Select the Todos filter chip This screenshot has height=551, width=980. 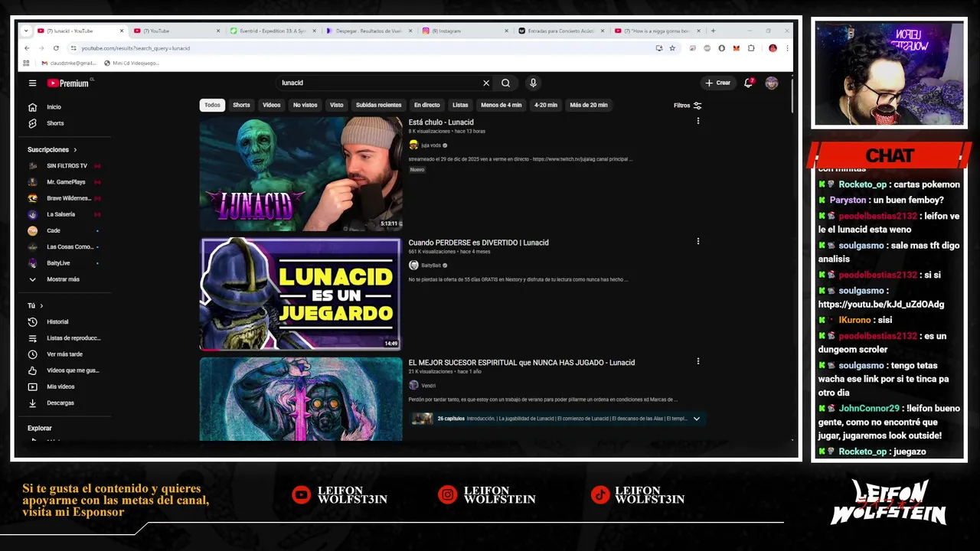click(x=212, y=105)
